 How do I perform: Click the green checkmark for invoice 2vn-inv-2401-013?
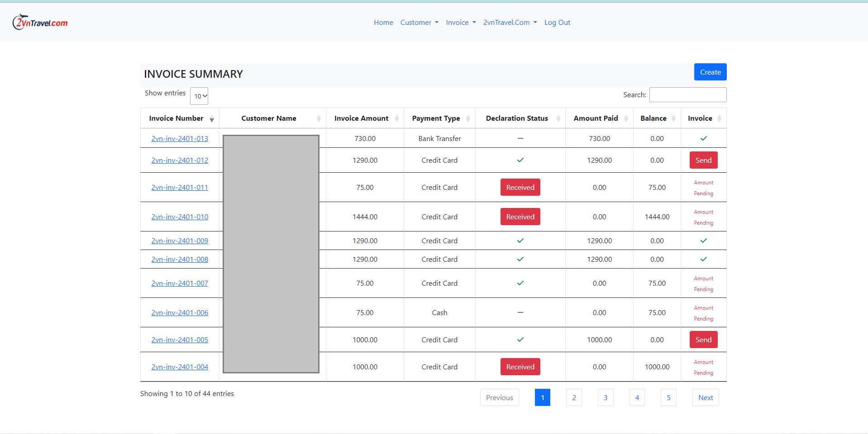pyautogui.click(x=703, y=138)
